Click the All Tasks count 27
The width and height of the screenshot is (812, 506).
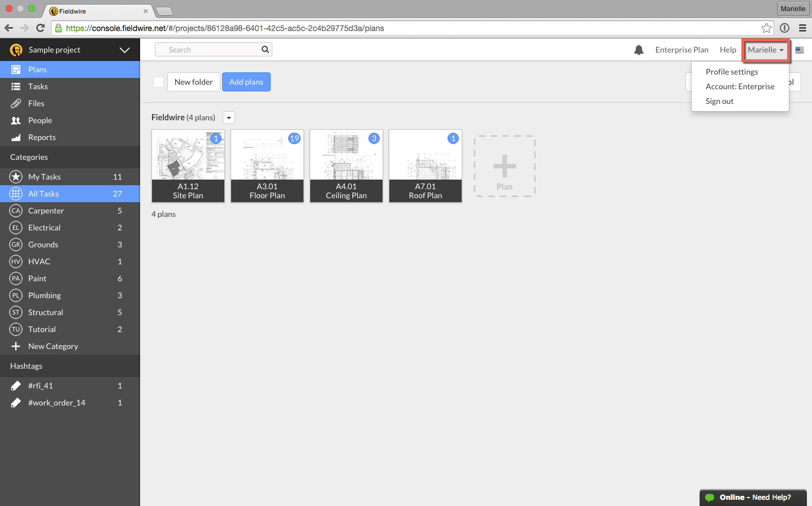click(118, 194)
